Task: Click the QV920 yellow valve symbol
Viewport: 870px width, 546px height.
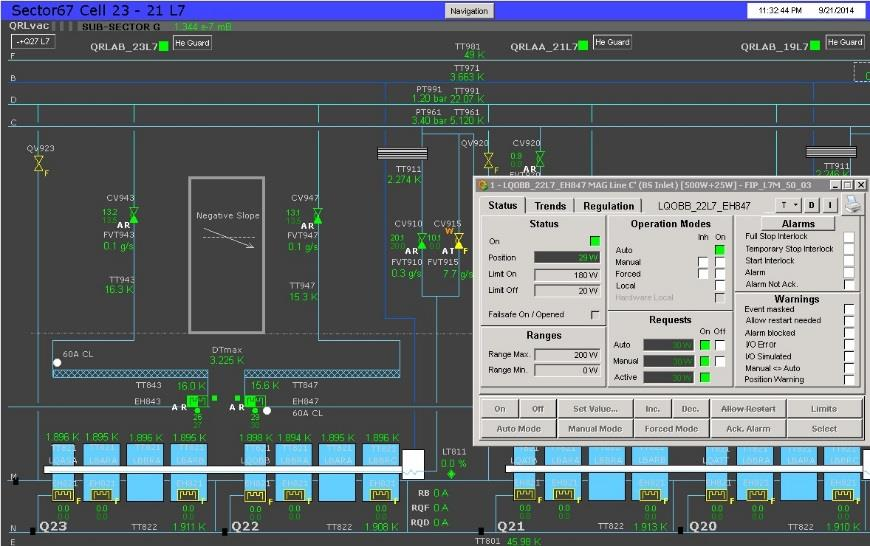Action: coord(488,160)
